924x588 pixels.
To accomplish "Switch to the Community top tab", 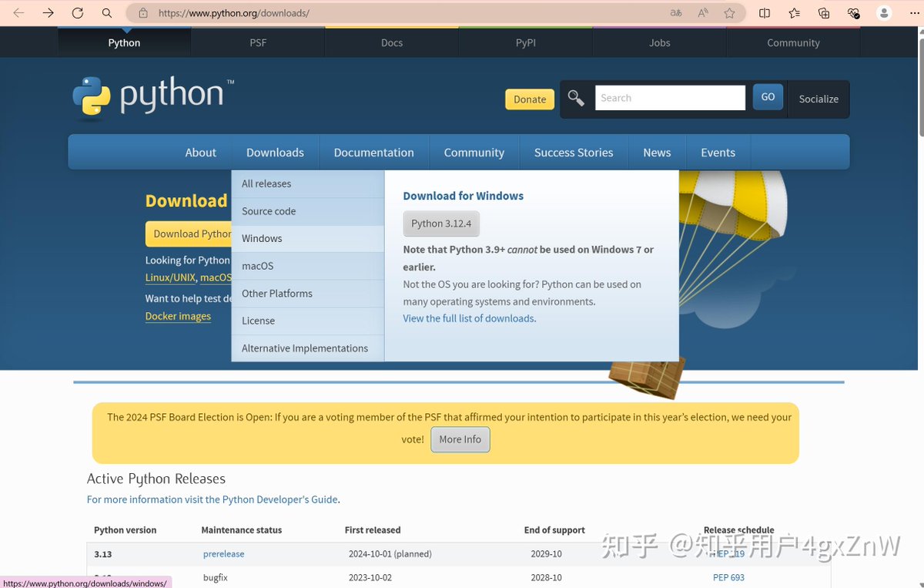I will click(x=793, y=42).
